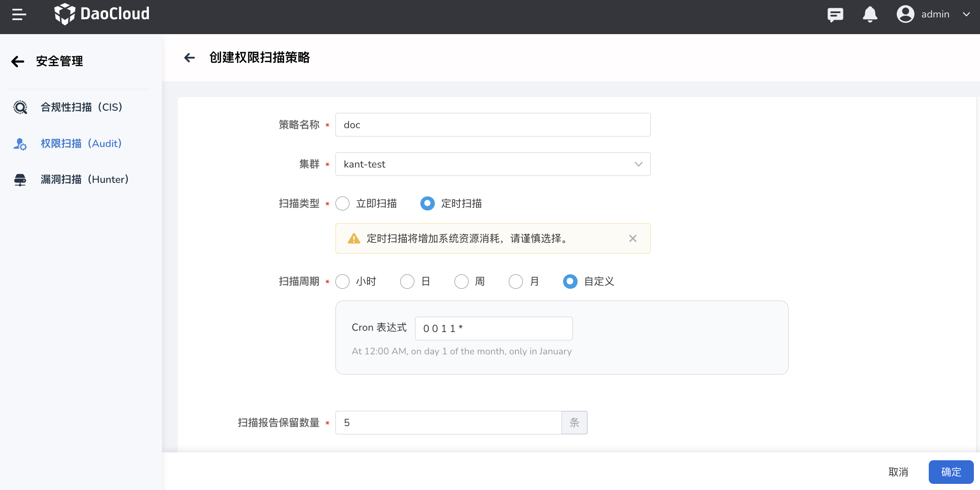Open the 集群 dropdown showing kant-test
The width and height of the screenshot is (980, 490).
coord(493,164)
